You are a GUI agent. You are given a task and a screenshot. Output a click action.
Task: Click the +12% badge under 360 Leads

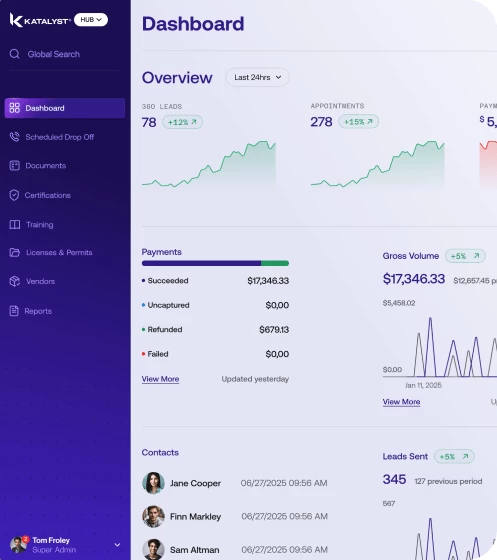(182, 122)
